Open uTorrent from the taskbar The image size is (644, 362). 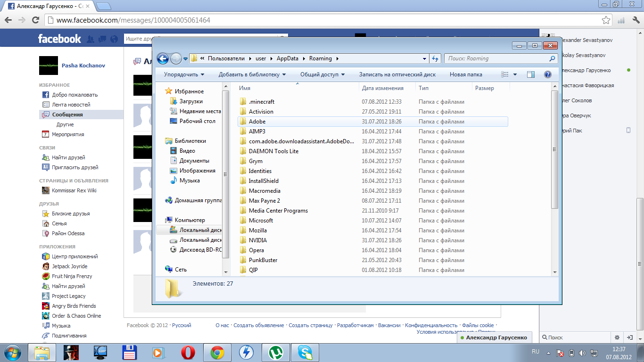(275, 352)
